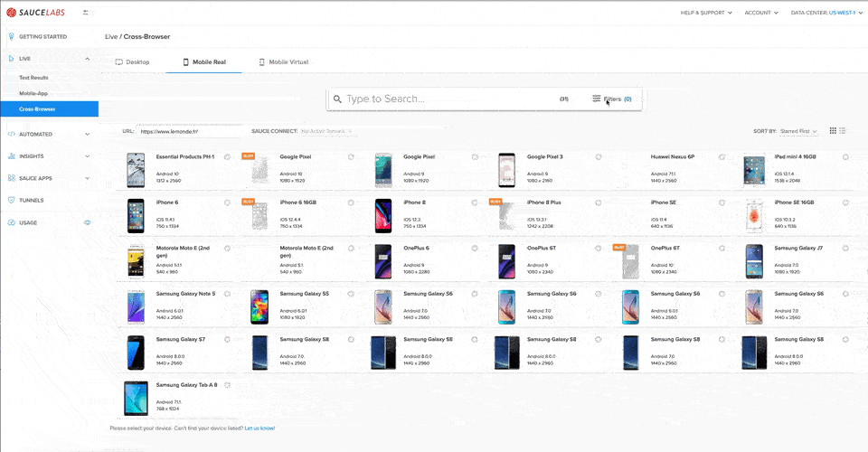Screen dimensions: 868x452
Task: Click the Samsung Galaxy S7 thumbnail
Action: 136,353
